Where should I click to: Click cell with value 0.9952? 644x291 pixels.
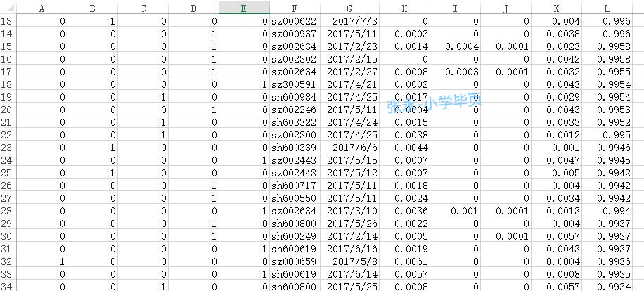(607, 122)
